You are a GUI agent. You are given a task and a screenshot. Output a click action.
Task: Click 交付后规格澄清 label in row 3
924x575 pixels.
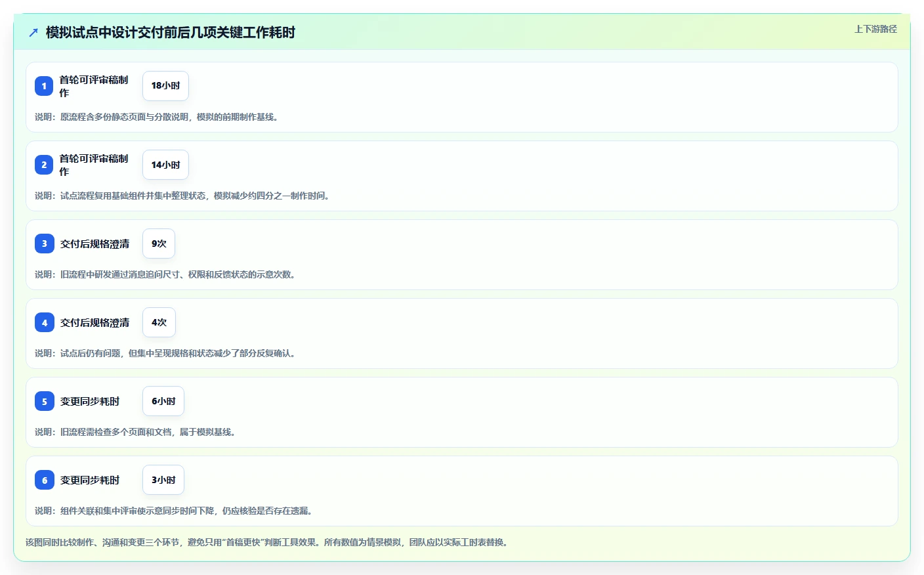(x=94, y=244)
